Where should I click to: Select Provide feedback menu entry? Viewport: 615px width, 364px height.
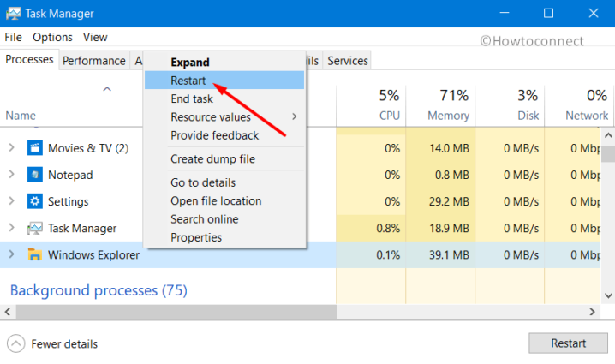click(224, 135)
